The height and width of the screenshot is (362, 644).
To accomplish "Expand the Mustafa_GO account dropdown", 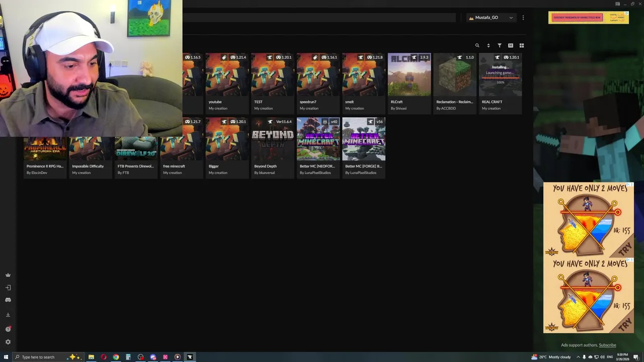I will (x=491, y=18).
